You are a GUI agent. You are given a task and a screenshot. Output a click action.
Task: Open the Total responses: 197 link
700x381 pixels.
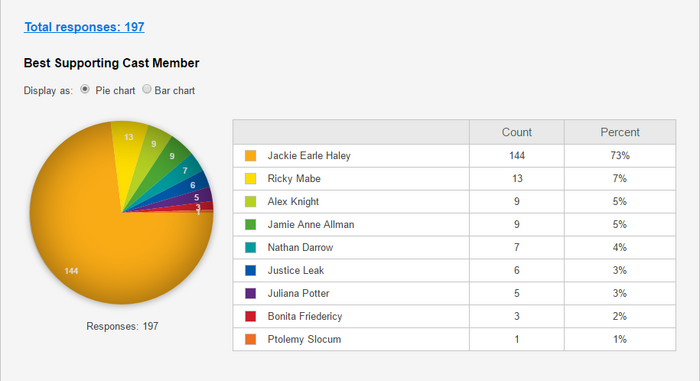pyautogui.click(x=84, y=27)
